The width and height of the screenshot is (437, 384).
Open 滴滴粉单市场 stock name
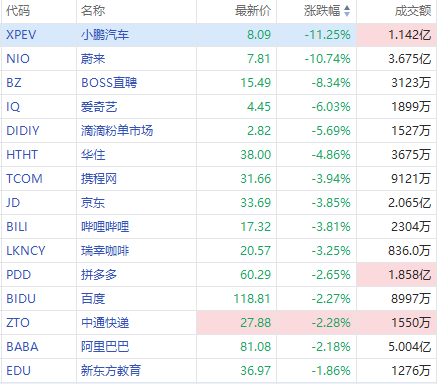coord(117,131)
